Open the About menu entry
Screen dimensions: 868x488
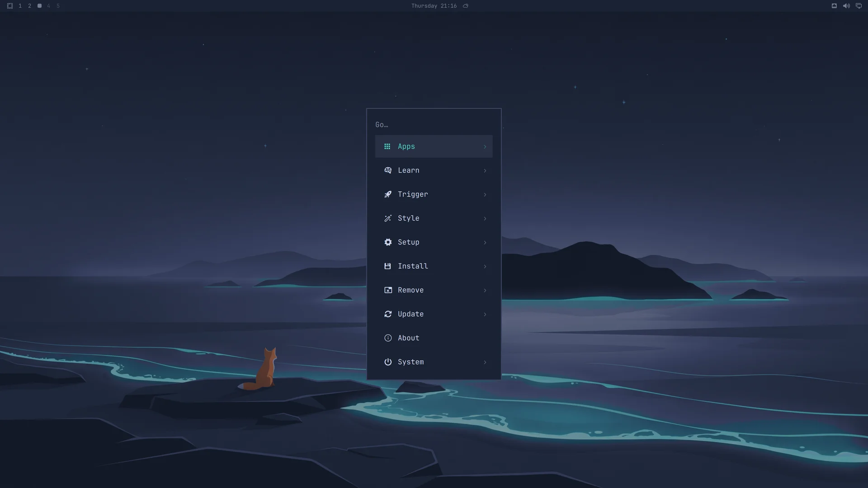point(434,338)
